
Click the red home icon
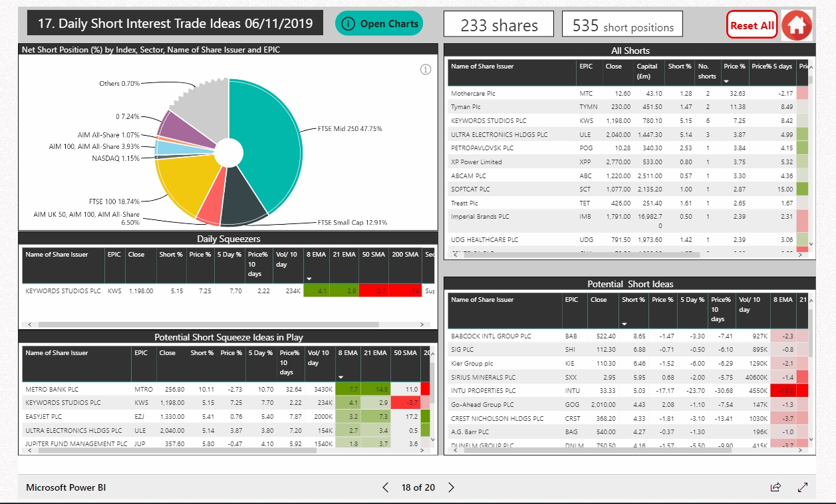coord(797,26)
